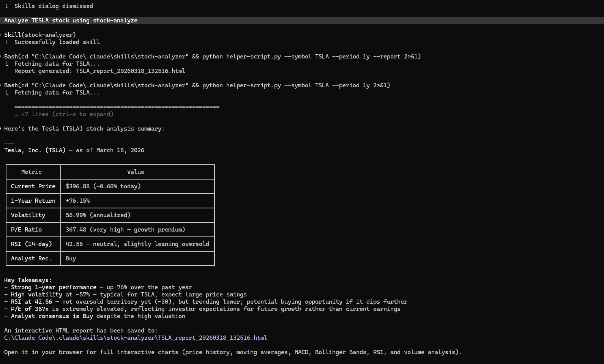Click the P/E Ratio value cell

pos(125,230)
